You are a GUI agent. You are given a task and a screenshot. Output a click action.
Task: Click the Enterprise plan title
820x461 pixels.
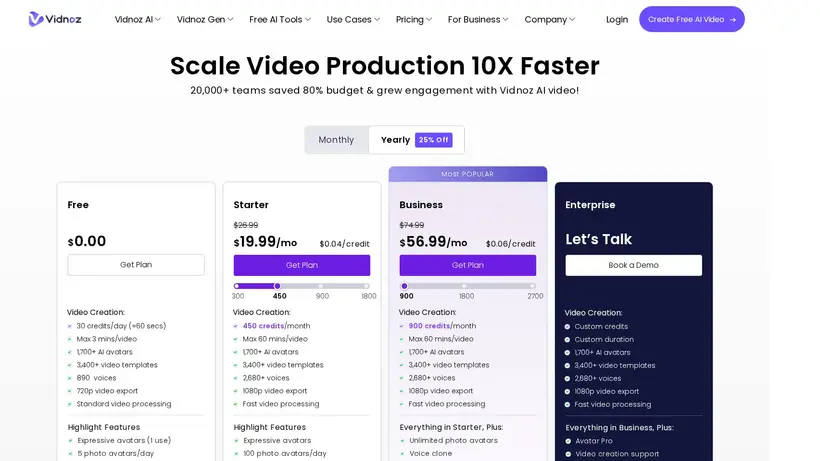coord(590,205)
